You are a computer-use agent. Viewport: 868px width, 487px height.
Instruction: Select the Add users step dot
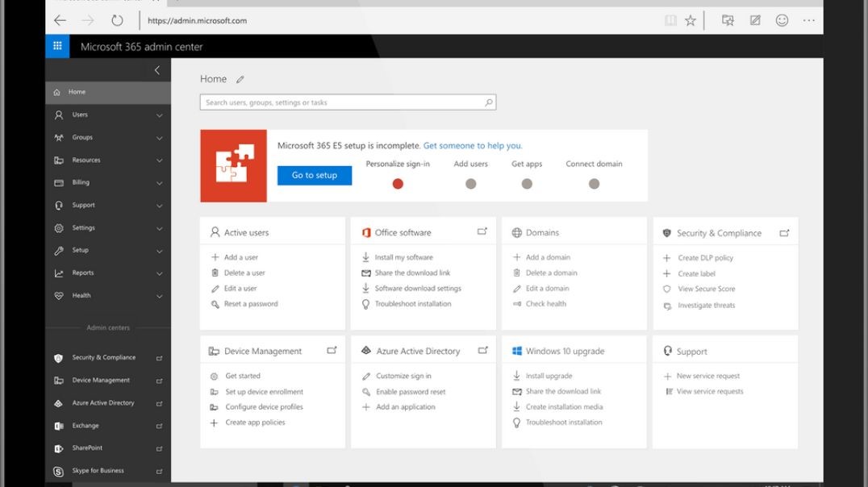pyautogui.click(x=470, y=184)
